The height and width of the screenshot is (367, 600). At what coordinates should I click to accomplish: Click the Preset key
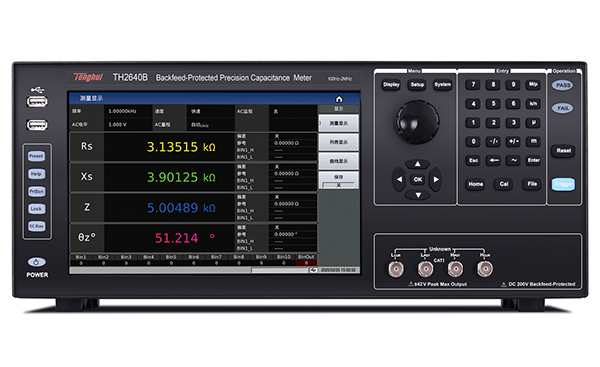(x=36, y=156)
